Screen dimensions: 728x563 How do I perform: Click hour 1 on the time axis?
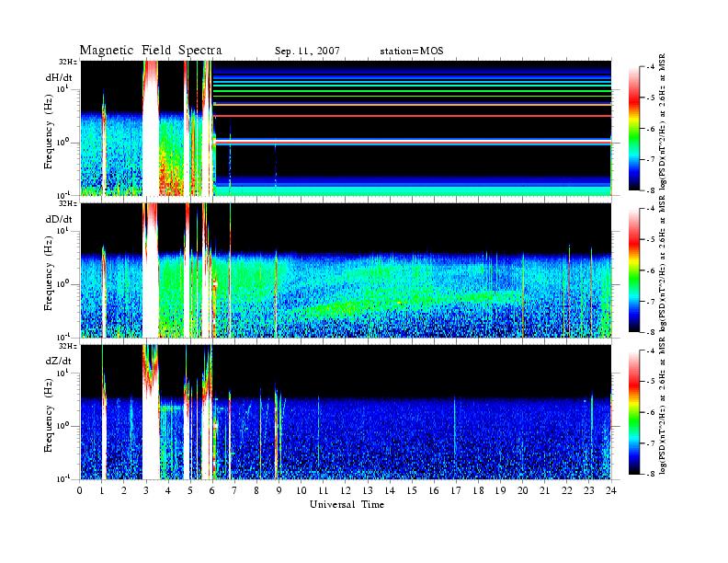102,490
